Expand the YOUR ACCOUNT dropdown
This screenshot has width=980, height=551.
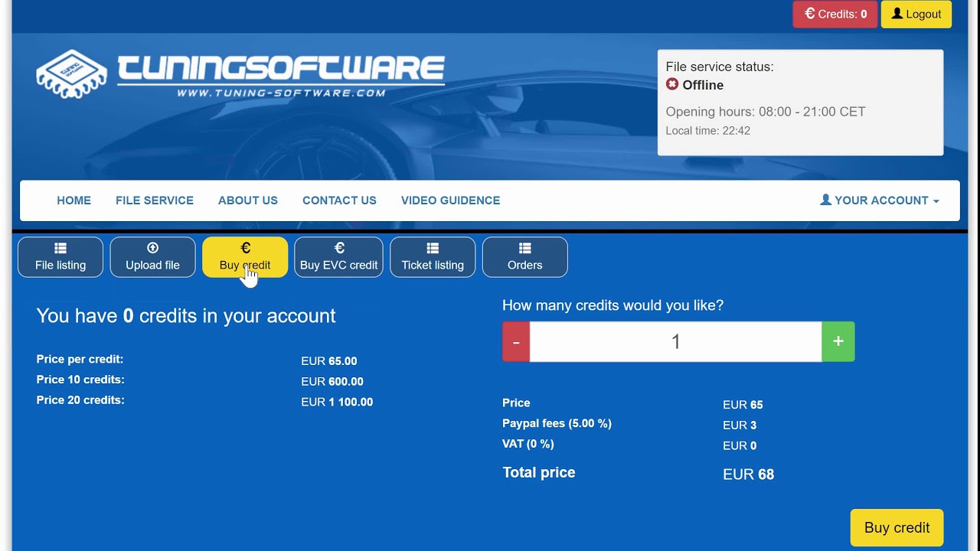(x=880, y=201)
